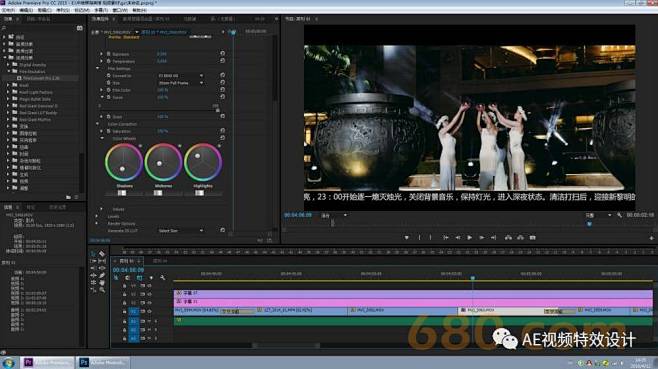The height and width of the screenshot is (369, 658).
Task: Open Program monitor playback resolution dropdown
Action: click(598, 215)
